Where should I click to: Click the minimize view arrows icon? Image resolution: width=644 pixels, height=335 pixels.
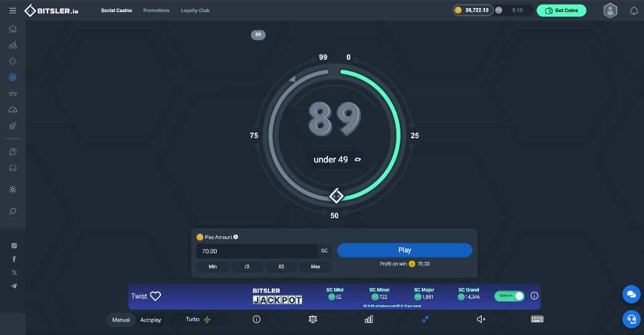[425, 319]
